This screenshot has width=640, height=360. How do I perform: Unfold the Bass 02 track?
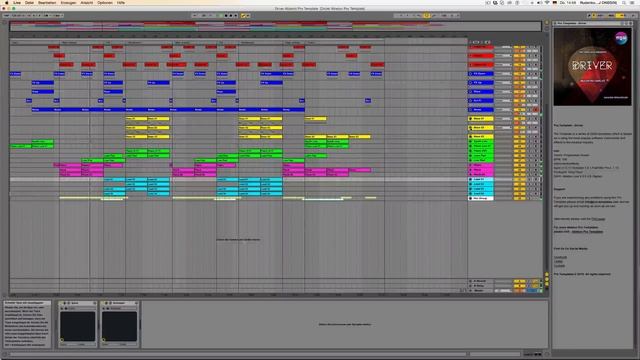[x=471, y=128]
